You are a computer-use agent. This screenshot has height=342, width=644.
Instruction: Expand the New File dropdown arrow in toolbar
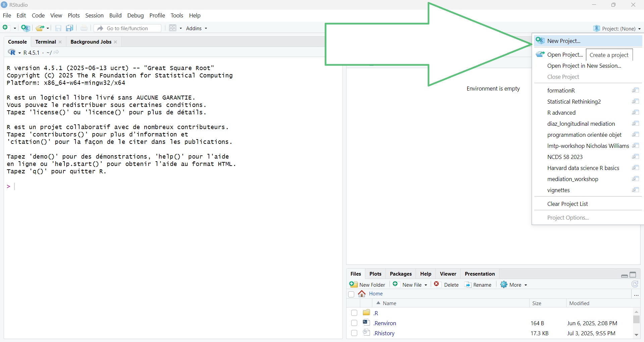pos(15,28)
